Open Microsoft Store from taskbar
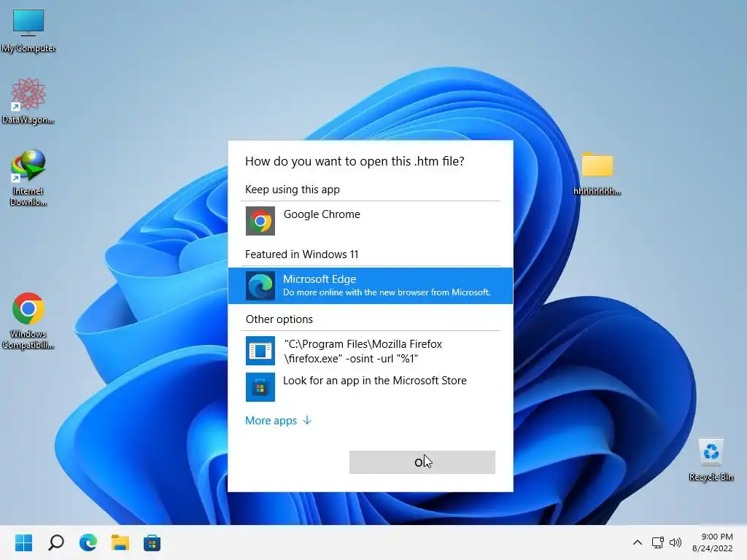Viewport: 747px width, 560px height. point(152,542)
